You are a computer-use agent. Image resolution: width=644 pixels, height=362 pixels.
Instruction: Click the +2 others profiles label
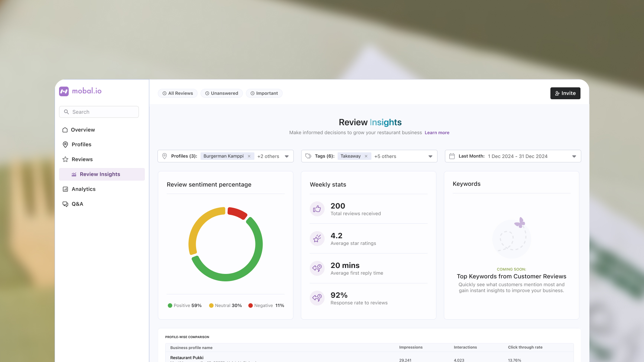pyautogui.click(x=268, y=156)
